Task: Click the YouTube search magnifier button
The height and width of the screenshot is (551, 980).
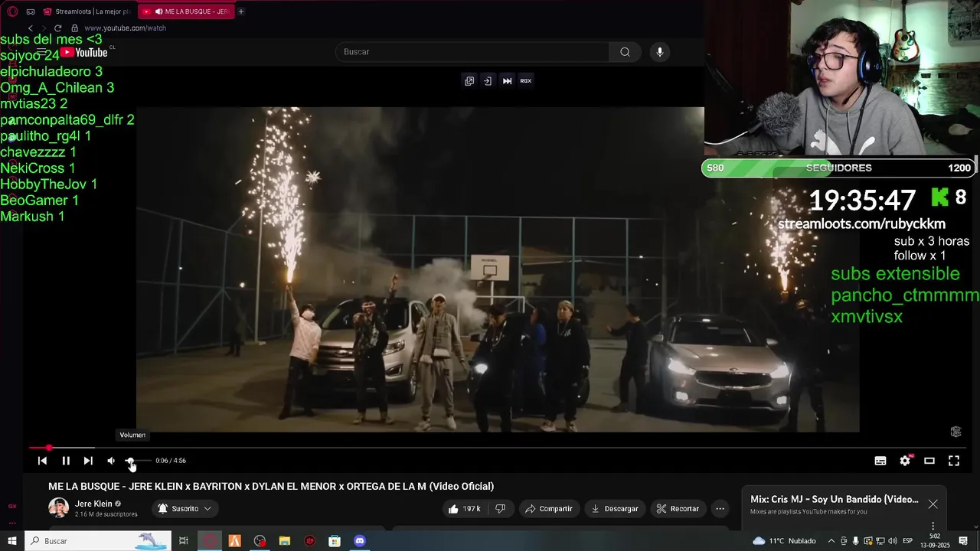Action: point(625,52)
